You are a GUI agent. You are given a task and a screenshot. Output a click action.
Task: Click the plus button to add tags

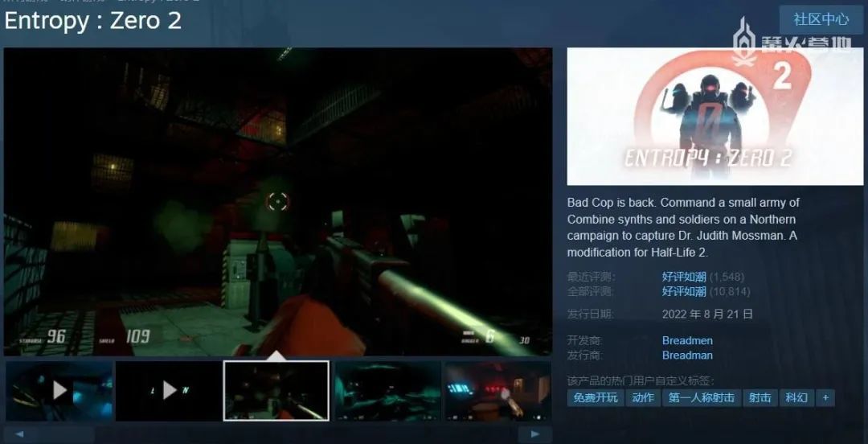(x=825, y=397)
